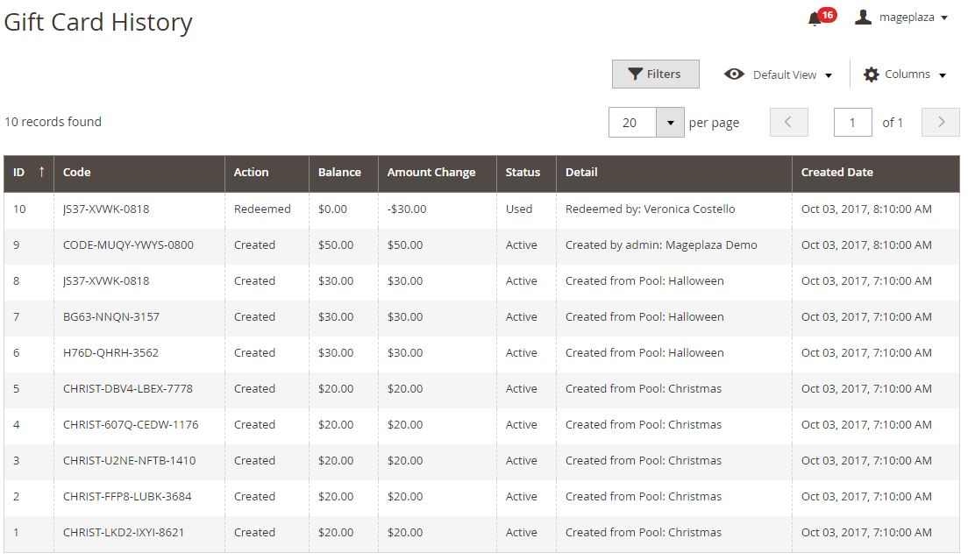The height and width of the screenshot is (560, 968).
Task: Click the eye icon for Default View
Action: (x=734, y=74)
